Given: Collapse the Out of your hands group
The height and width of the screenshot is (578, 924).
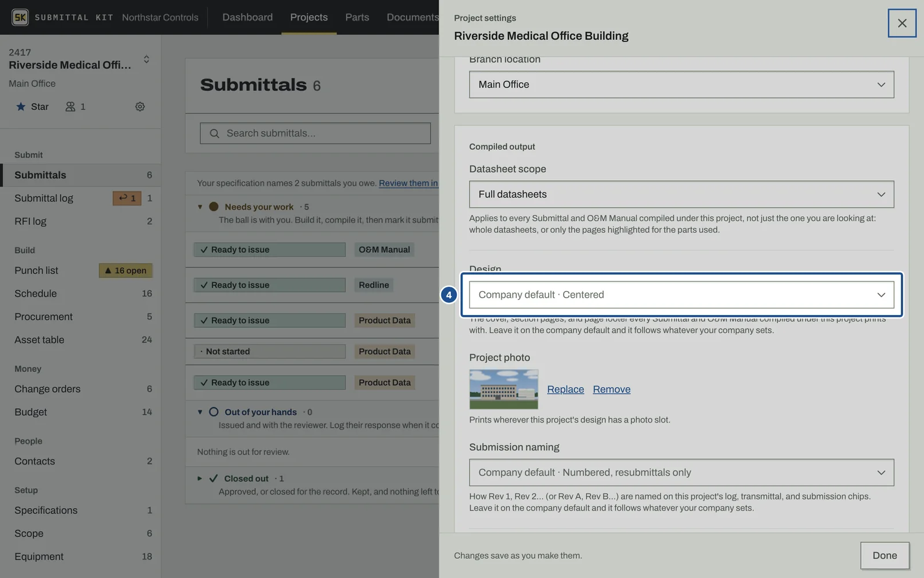Looking at the screenshot, I should 200,412.
